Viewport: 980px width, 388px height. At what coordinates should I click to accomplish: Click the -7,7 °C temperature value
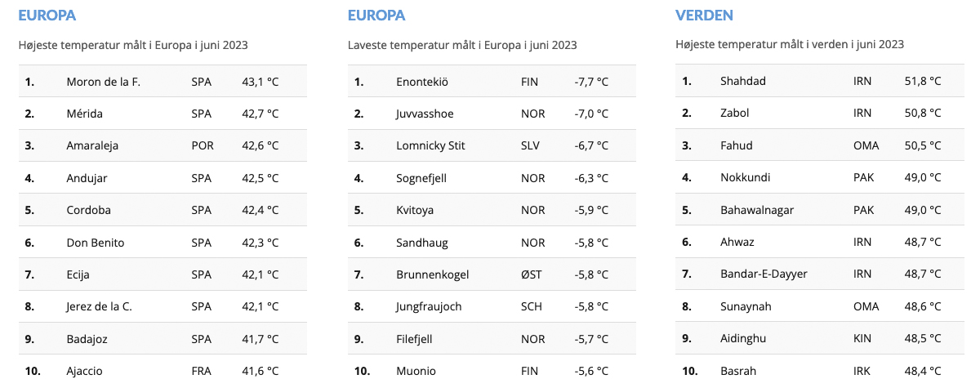pos(590,82)
